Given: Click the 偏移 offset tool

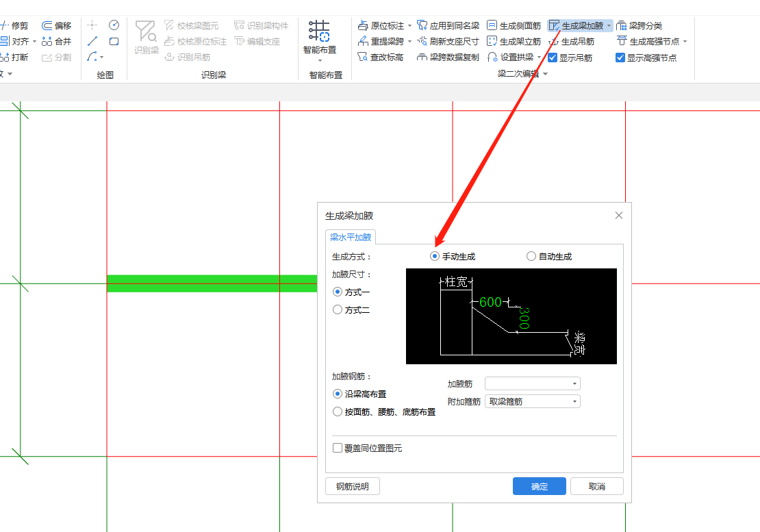Looking at the screenshot, I should [x=56, y=25].
